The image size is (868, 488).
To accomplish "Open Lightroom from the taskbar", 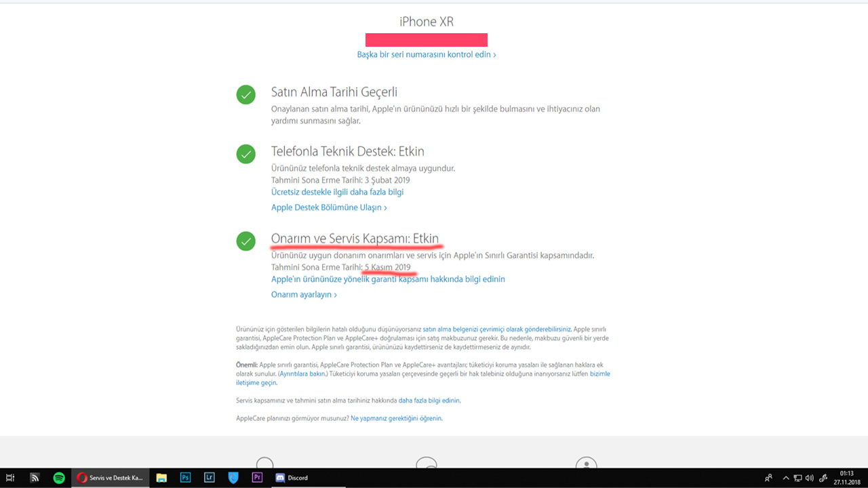I will click(209, 478).
